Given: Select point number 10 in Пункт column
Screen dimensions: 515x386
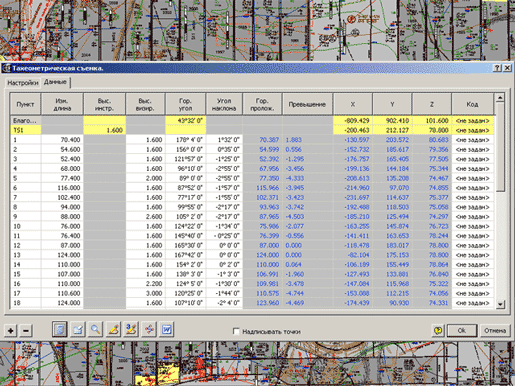Looking at the screenshot, I should pyautogui.click(x=26, y=226).
